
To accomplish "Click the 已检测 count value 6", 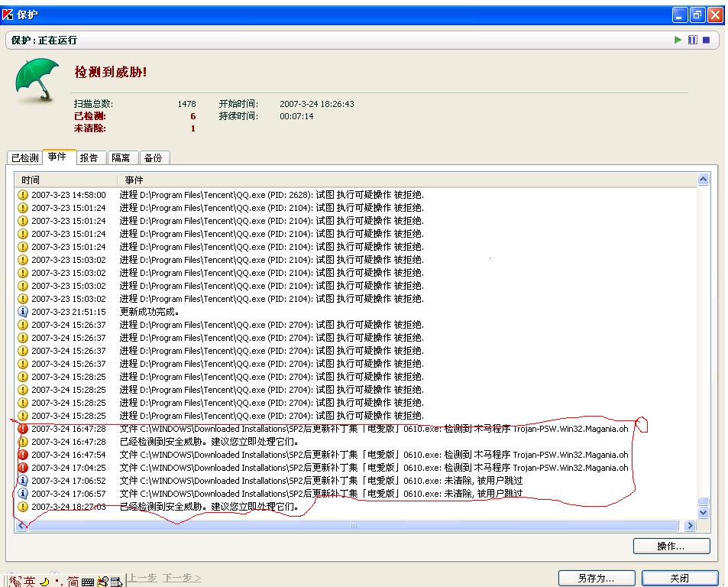I will click(x=193, y=116).
